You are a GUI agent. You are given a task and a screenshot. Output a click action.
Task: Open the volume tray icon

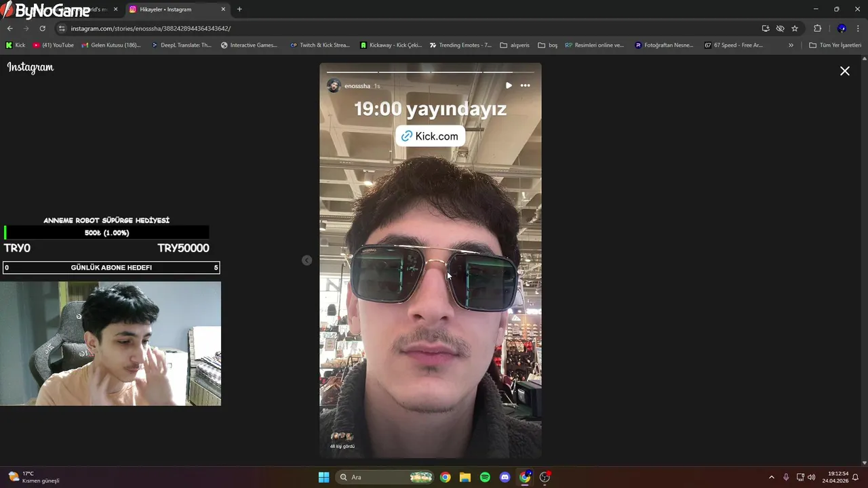click(x=812, y=477)
